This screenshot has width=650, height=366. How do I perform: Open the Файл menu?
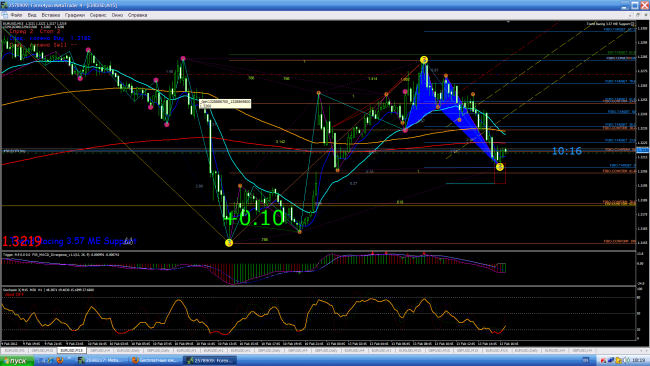16,15
